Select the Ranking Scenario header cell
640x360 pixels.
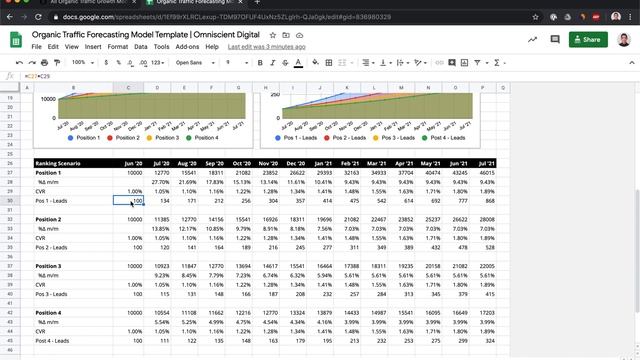[73, 163]
